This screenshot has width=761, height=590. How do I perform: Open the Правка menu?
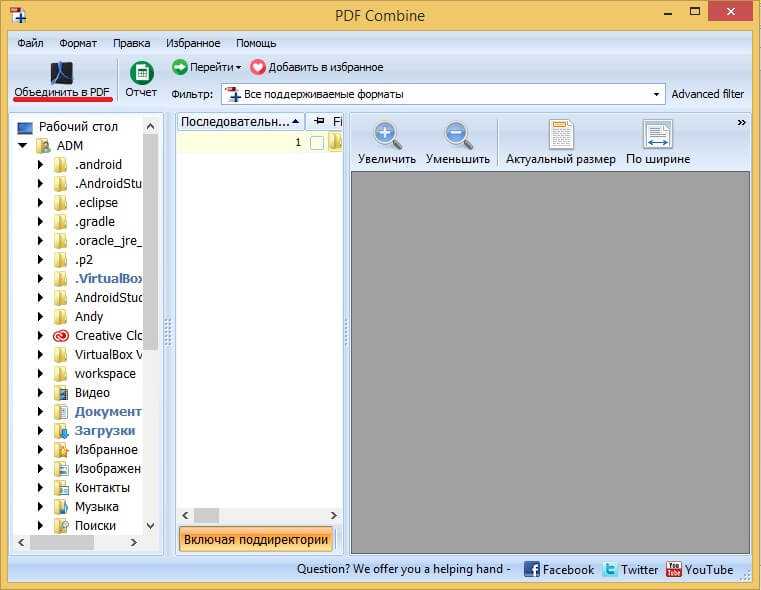(132, 43)
